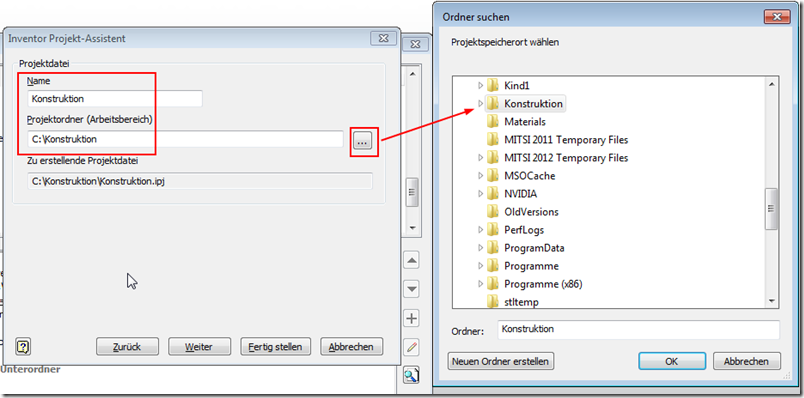The height and width of the screenshot is (398, 804).
Task: Click the NVIDIA folder icon
Action: pos(493,194)
